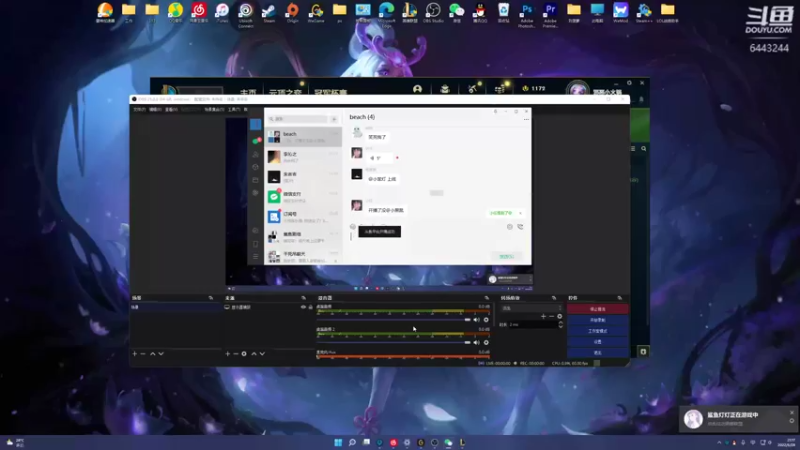Click the WeChat search input field
The image size is (800, 450).
(298, 119)
